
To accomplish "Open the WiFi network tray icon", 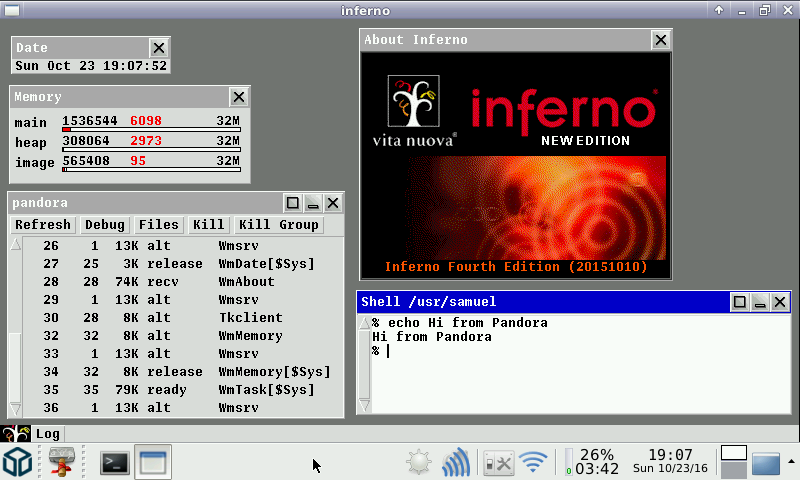I will [x=533, y=462].
